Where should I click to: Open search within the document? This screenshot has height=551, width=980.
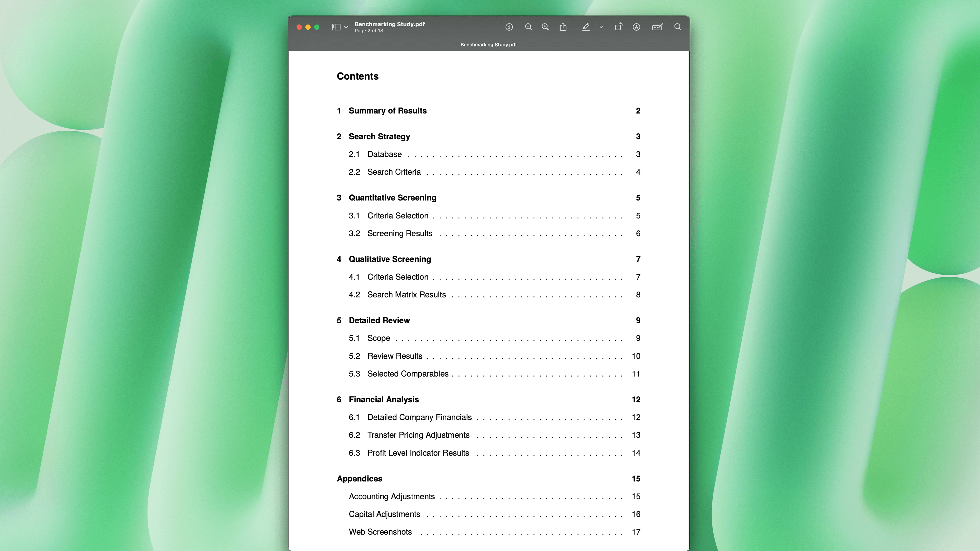point(678,27)
